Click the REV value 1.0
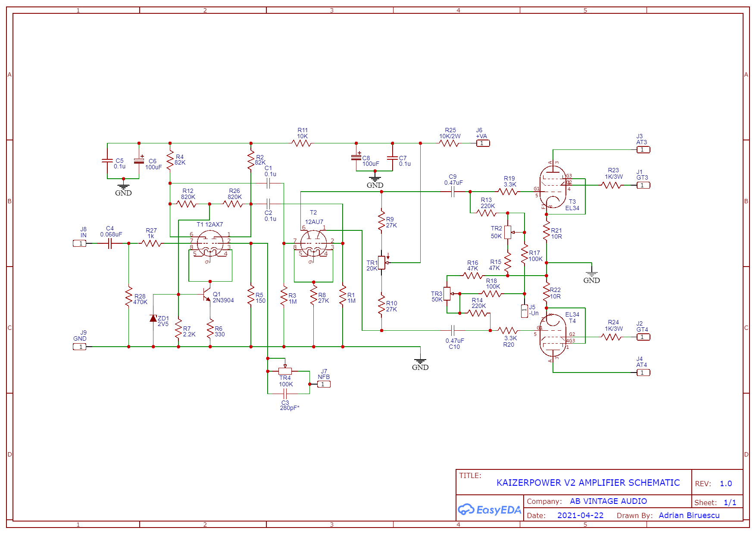The image size is (756, 534). [726, 484]
